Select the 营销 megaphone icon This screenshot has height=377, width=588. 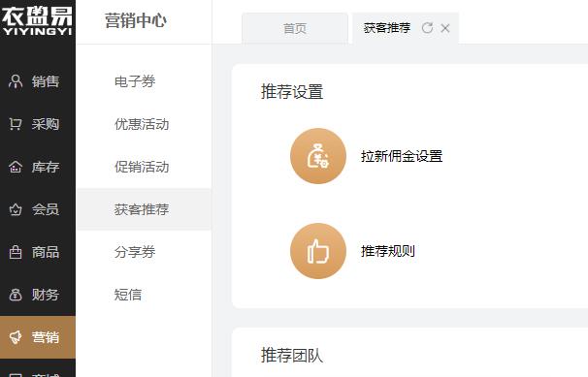pos(16,337)
